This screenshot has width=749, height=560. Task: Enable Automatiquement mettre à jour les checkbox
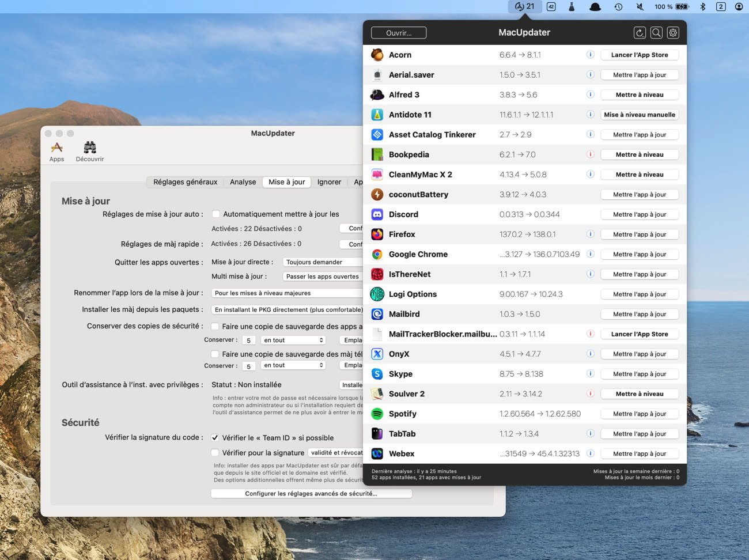[216, 214]
